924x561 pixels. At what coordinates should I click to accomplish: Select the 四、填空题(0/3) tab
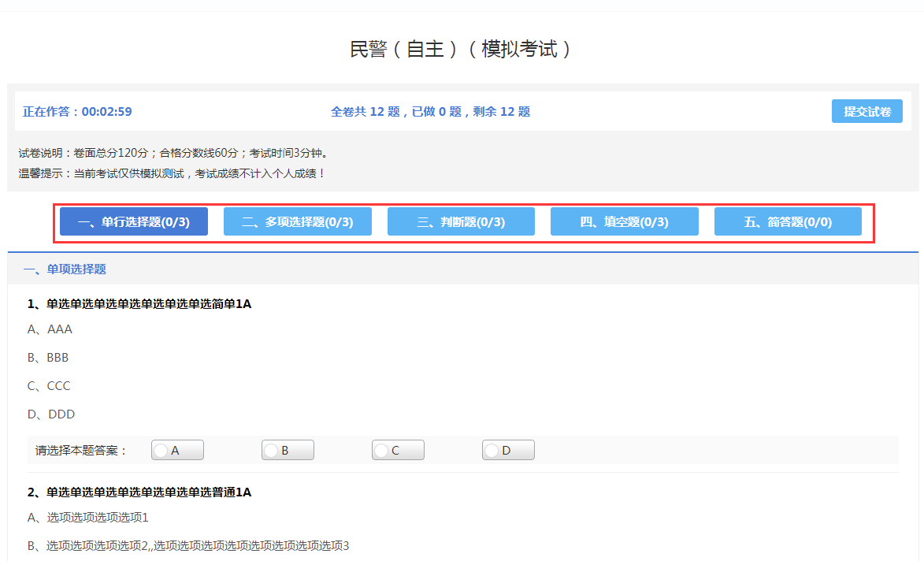pos(624,222)
